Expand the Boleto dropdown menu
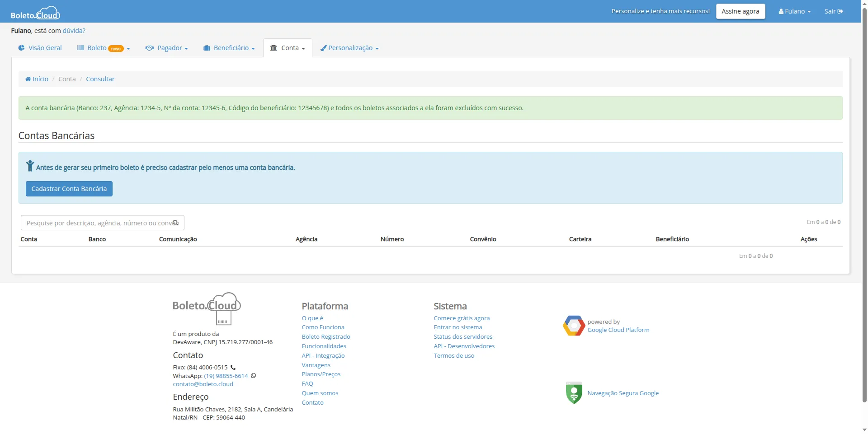Image resolution: width=868 pixels, height=434 pixels. pyautogui.click(x=104, y=48)
